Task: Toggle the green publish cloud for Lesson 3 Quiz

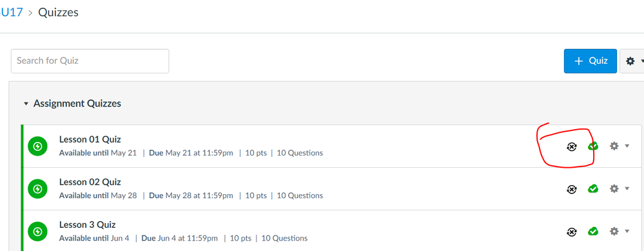Action: 592,231
